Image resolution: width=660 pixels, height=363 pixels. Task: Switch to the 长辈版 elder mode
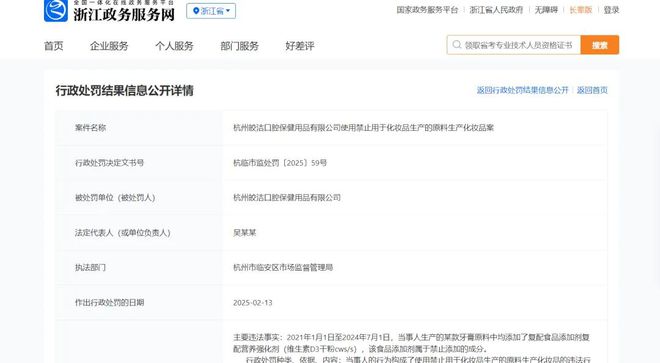pos(580,10)
